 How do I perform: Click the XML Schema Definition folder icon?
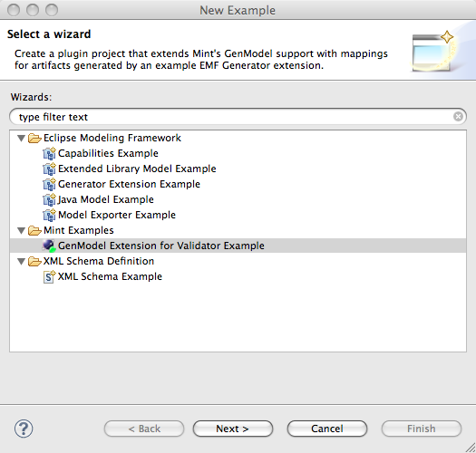[34, 261]
